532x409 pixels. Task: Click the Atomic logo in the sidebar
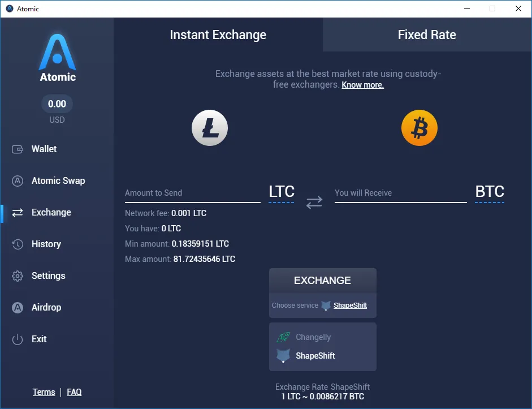(x=57, y=58)
